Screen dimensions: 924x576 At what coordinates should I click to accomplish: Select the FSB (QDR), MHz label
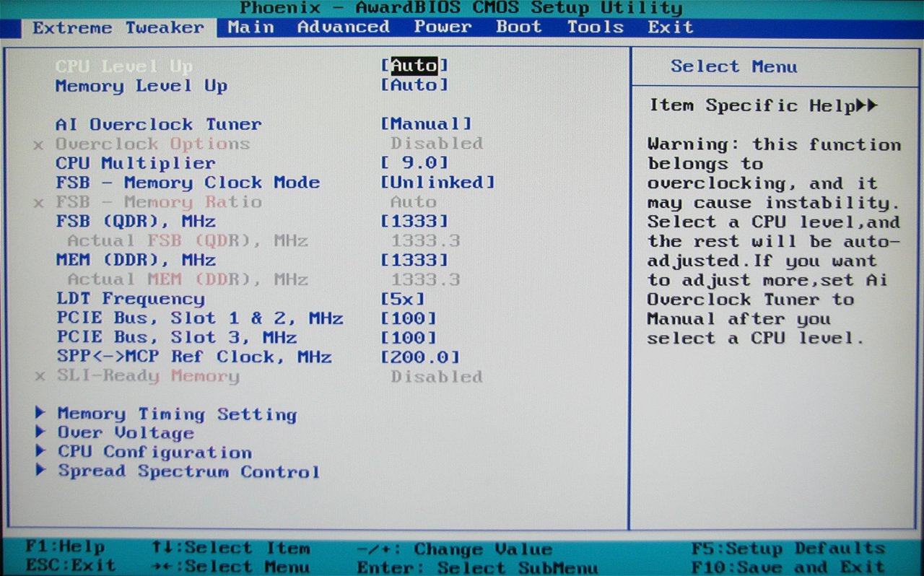pos(136,221)
